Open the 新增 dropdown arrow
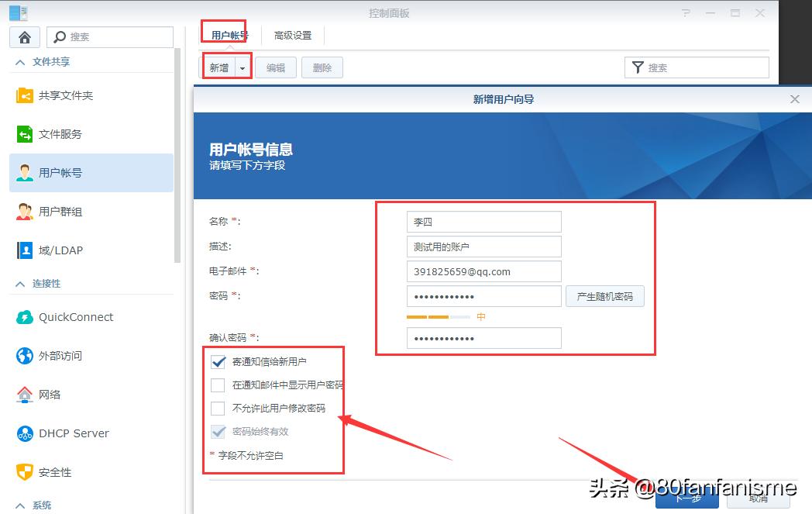Viewport: 812px width, 514px height. [x=242, y=67]
